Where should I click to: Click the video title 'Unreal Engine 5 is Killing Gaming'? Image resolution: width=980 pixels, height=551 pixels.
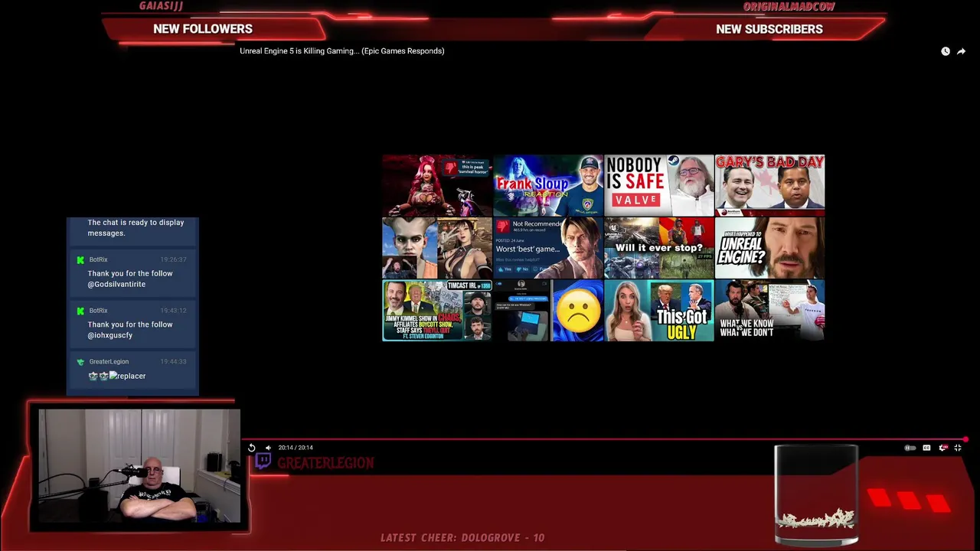341,51
